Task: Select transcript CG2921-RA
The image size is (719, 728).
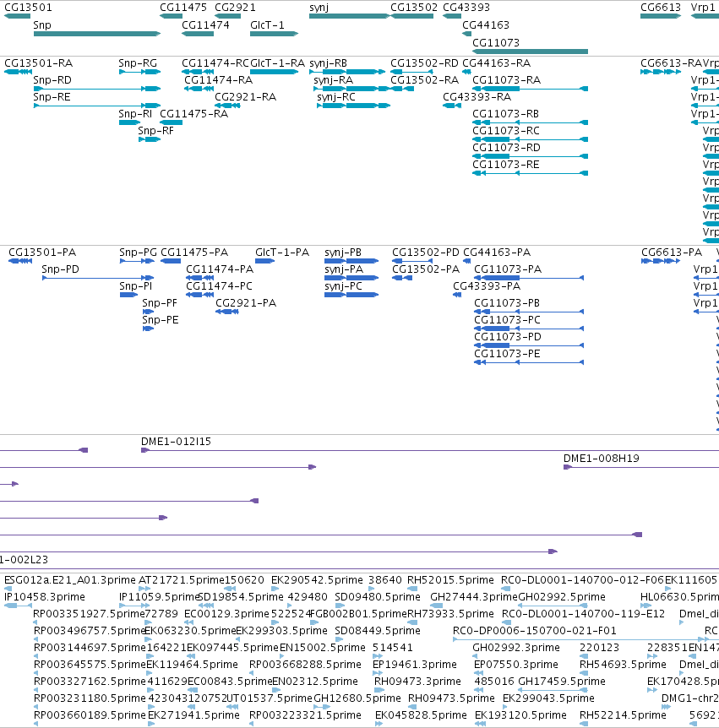Action: tap(227, 106)
